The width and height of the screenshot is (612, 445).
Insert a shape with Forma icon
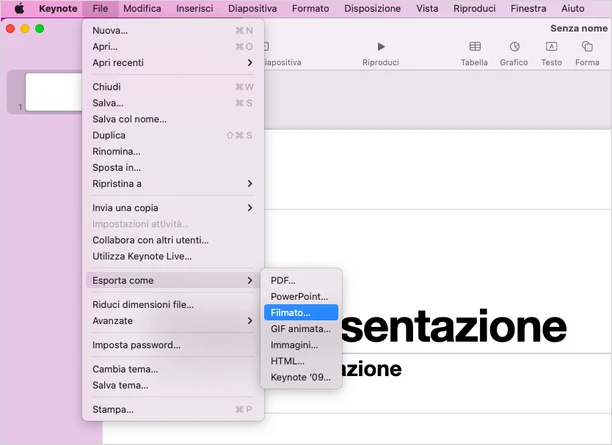587,47
